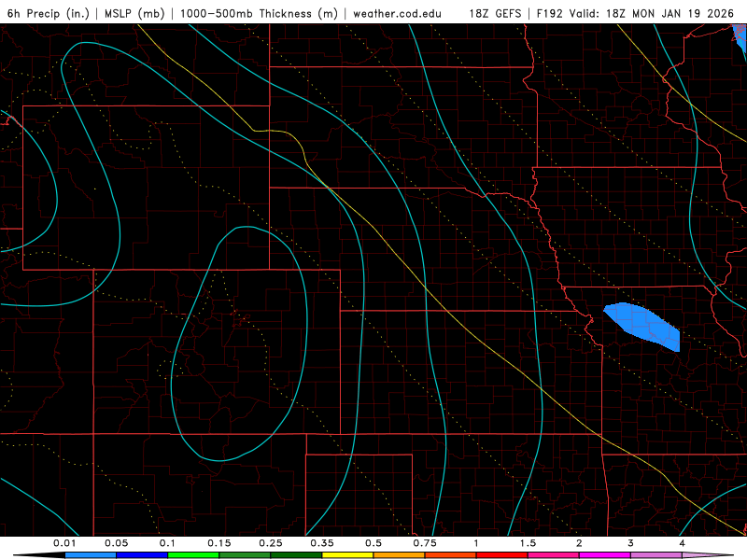Click the "18Z MON JAN 19 2026" valid time

(669, 13)
